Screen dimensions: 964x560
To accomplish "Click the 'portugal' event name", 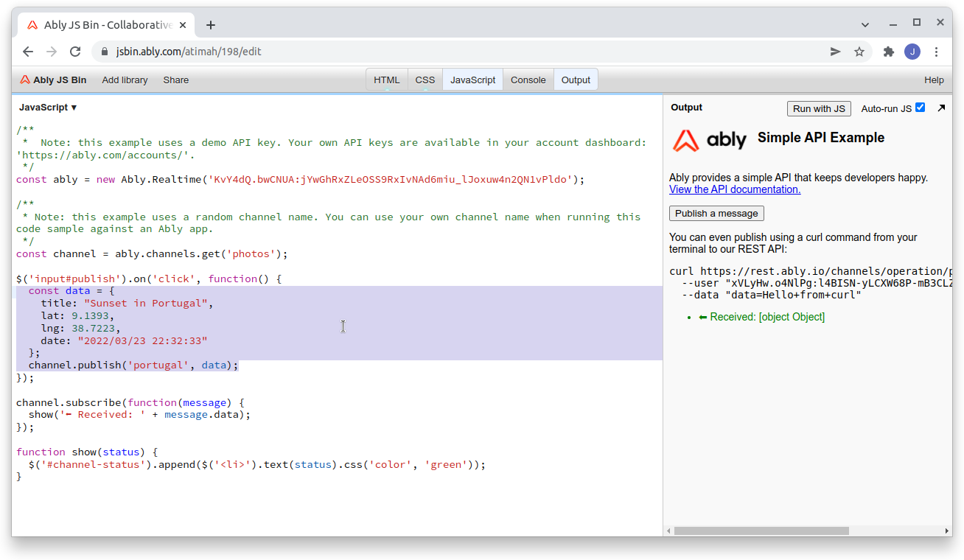I will coord(158,365).
